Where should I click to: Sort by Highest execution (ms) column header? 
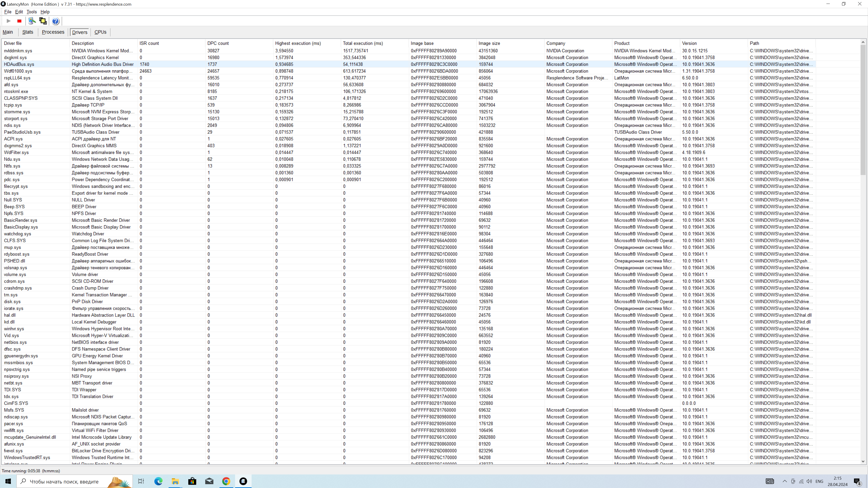(298, 43)
